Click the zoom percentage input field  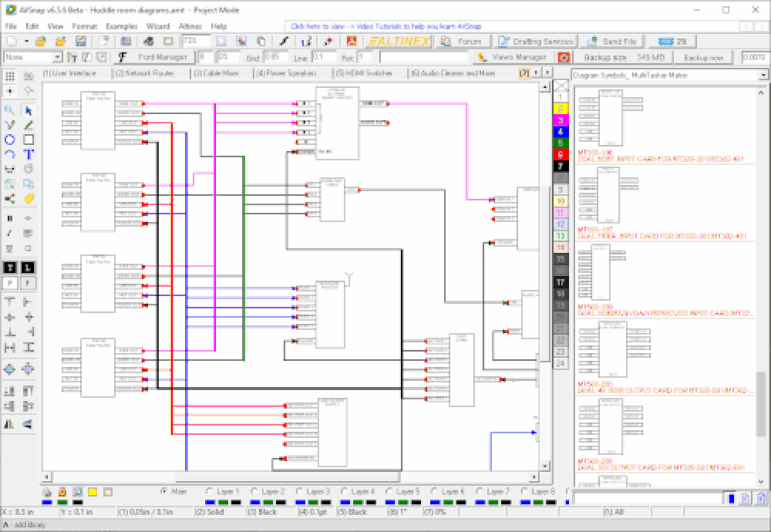click(x=196, y=42)
